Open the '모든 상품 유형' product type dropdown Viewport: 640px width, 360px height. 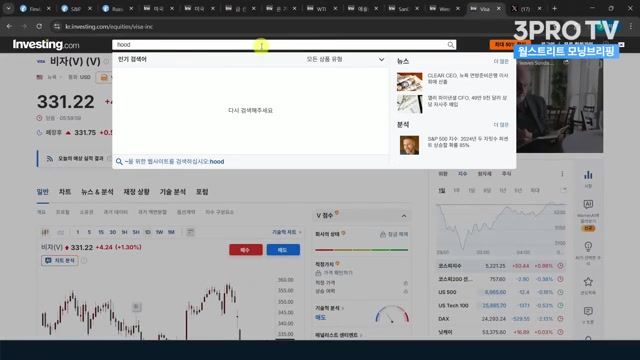point(345,59)
